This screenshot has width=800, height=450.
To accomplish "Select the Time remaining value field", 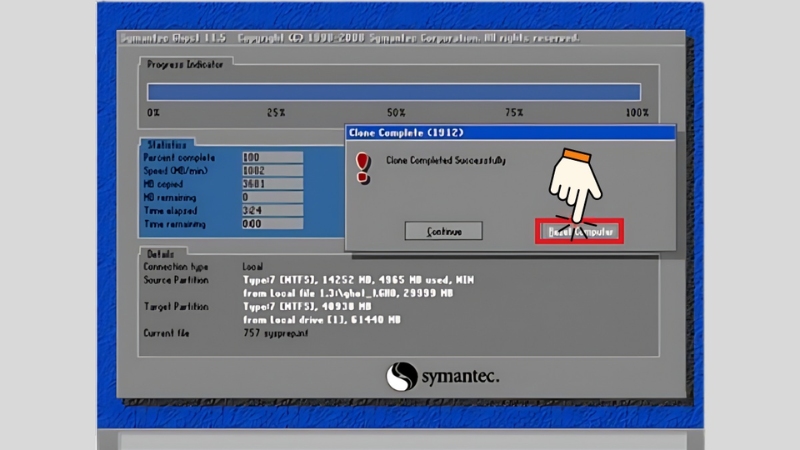I will coord(272,224).
